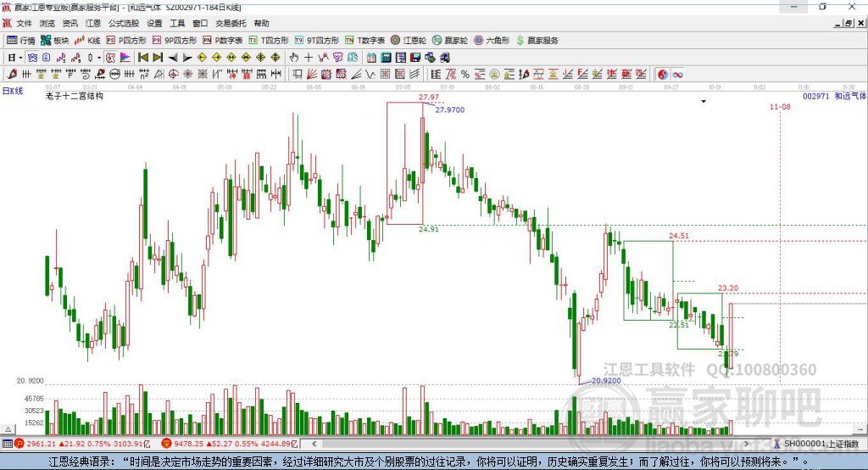Screen dimensions: 868x470
Task: Open the calendar icon in toolbar
Action: coord(371,58)
